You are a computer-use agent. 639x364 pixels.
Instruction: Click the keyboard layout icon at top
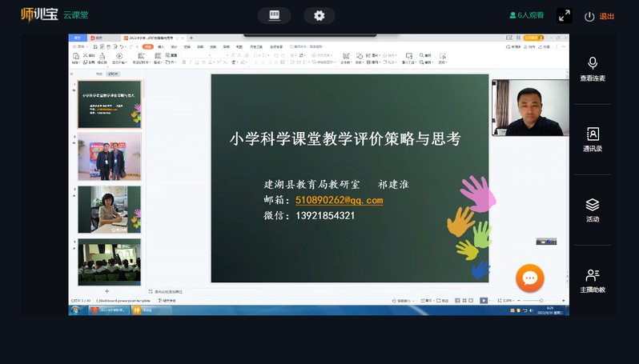(x=274, y=16)
